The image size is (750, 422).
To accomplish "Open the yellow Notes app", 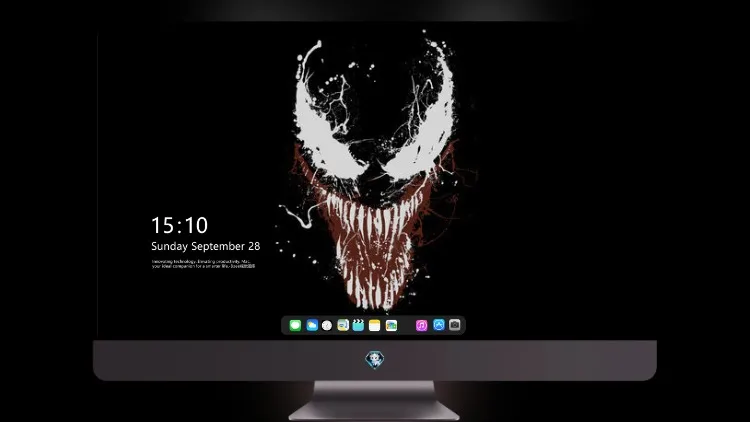I will coord(375,325).
